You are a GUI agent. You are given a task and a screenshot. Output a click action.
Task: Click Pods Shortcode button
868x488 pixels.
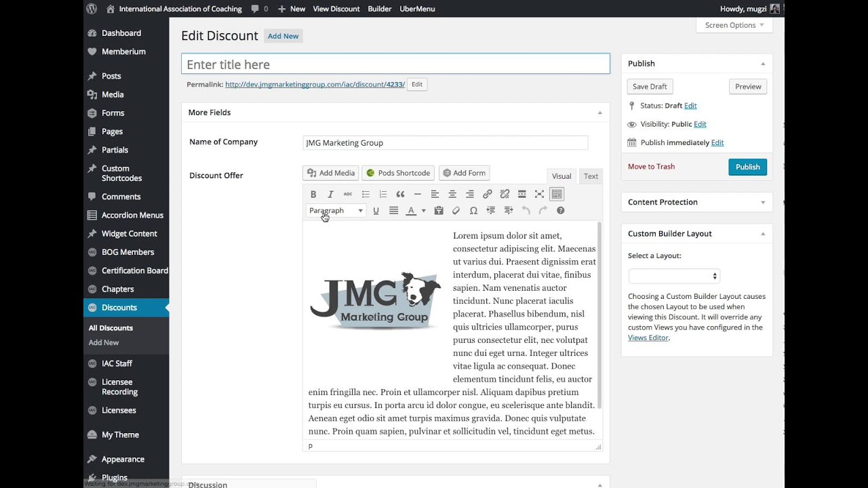[398, 173]
